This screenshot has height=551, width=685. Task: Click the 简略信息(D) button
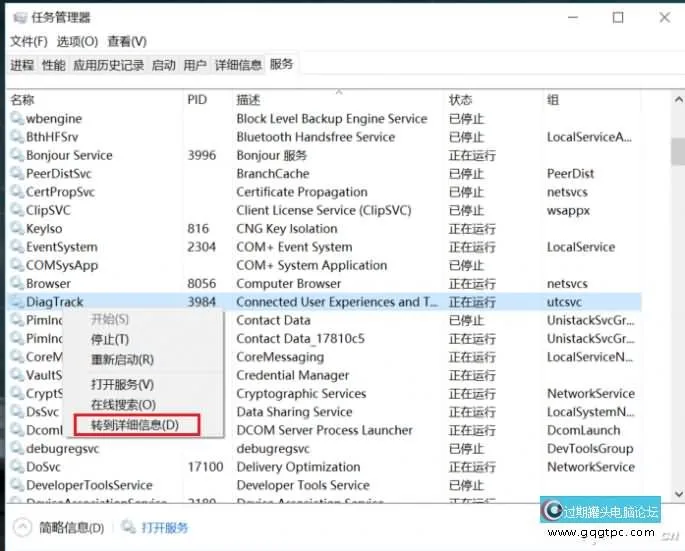(72, 527)
